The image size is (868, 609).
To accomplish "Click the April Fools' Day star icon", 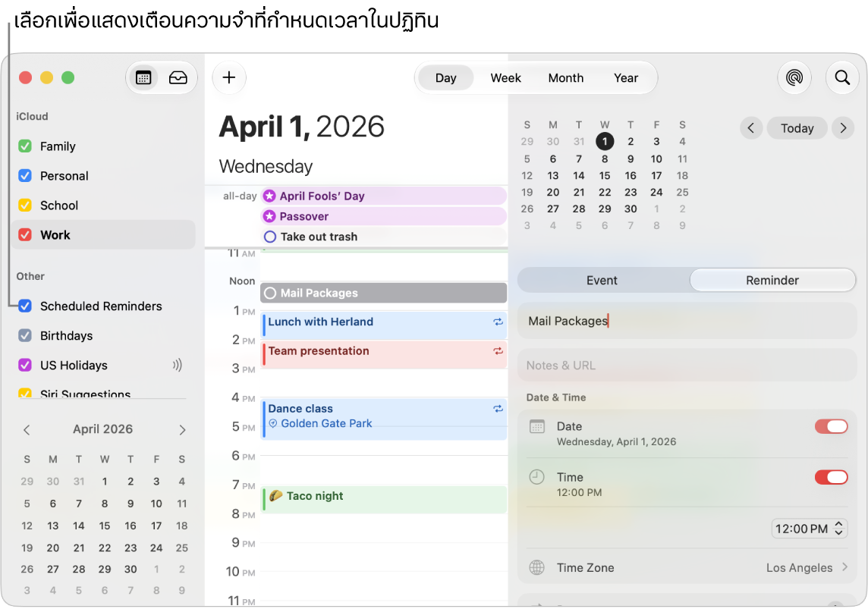I will click(269, 196).
